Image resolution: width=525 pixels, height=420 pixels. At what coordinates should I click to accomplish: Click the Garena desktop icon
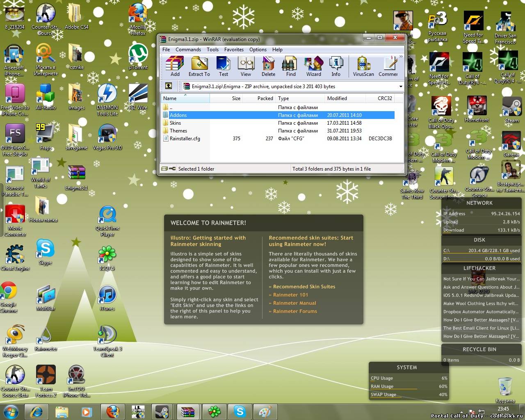pyautogui.click(x=511, y=144)
